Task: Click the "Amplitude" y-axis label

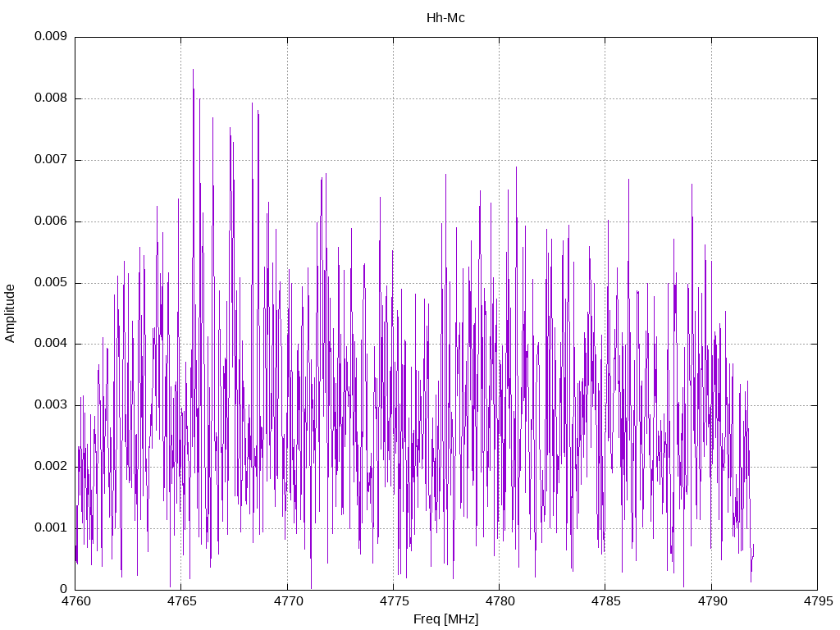Action: coord(10,313)
